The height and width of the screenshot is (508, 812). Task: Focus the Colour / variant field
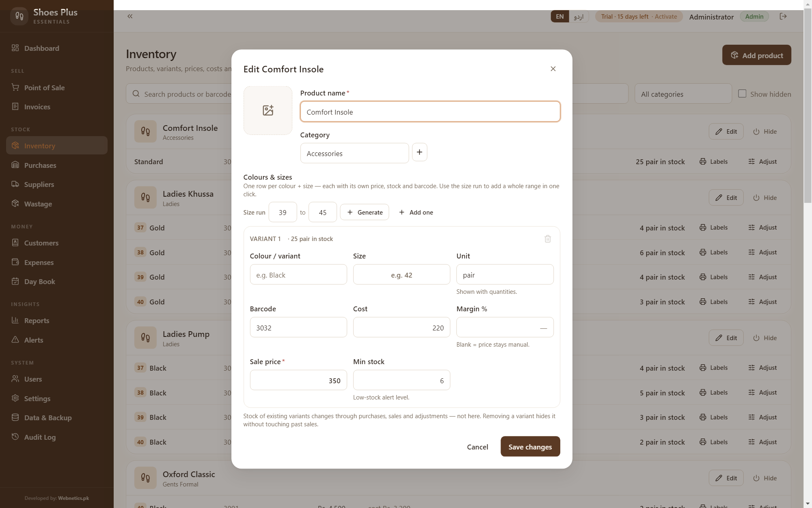tap(298, 274)
